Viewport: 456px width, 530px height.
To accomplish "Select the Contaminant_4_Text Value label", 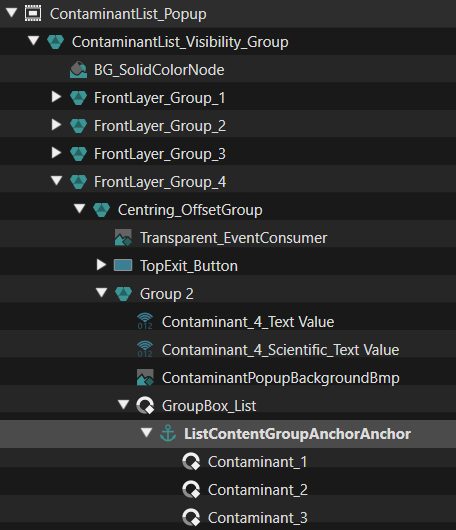I will click(x=248, y=322).
